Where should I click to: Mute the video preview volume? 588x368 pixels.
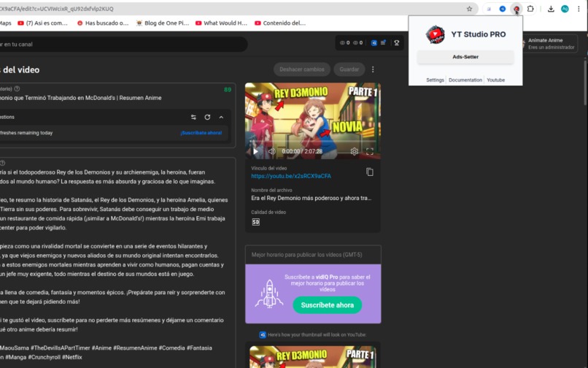271,151
